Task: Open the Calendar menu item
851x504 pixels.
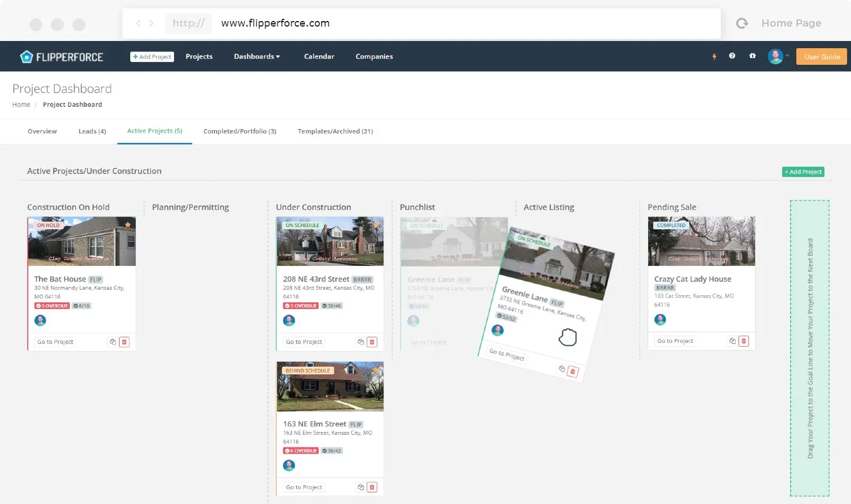Action: pos(319,56)
